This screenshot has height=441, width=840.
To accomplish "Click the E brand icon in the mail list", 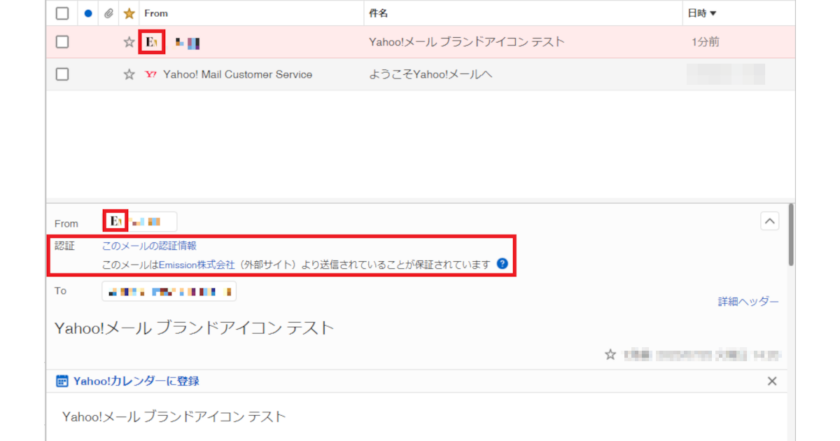I will [x=152, y=42].
